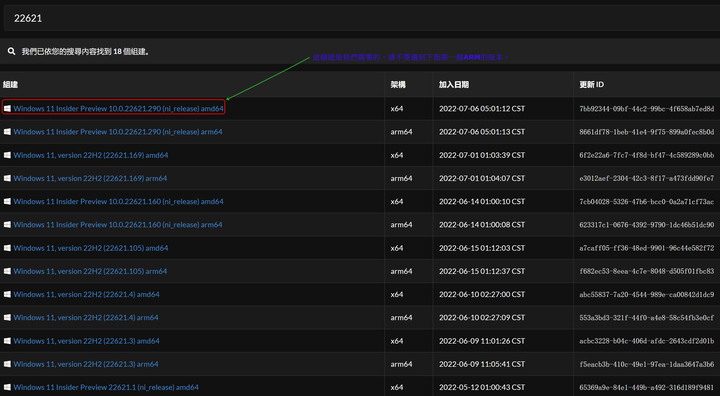Screen dimensions: 720x396
Task: Open Windows 11 Insider Preview 22621.1 amd64
Action: point(106,387)
